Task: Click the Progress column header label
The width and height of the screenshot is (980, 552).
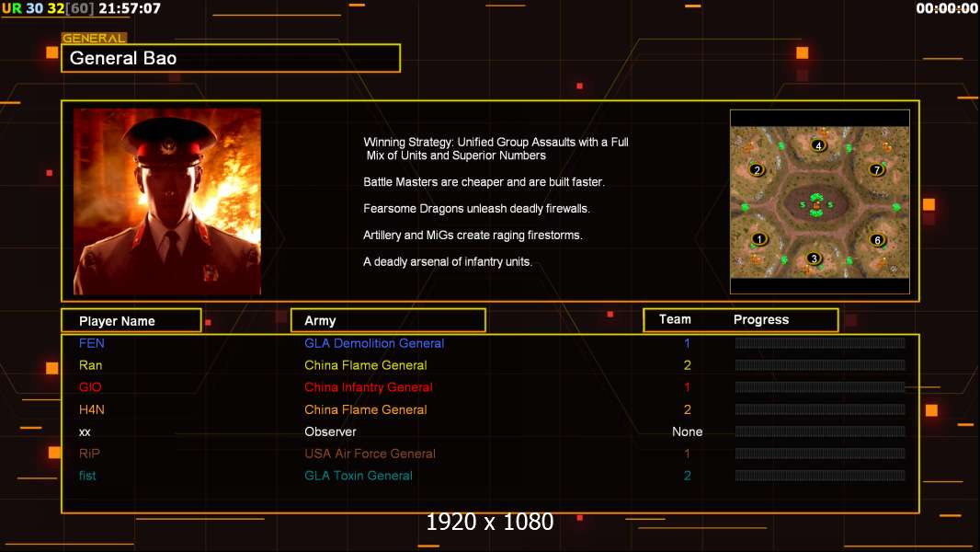Action: coord(760,319)
